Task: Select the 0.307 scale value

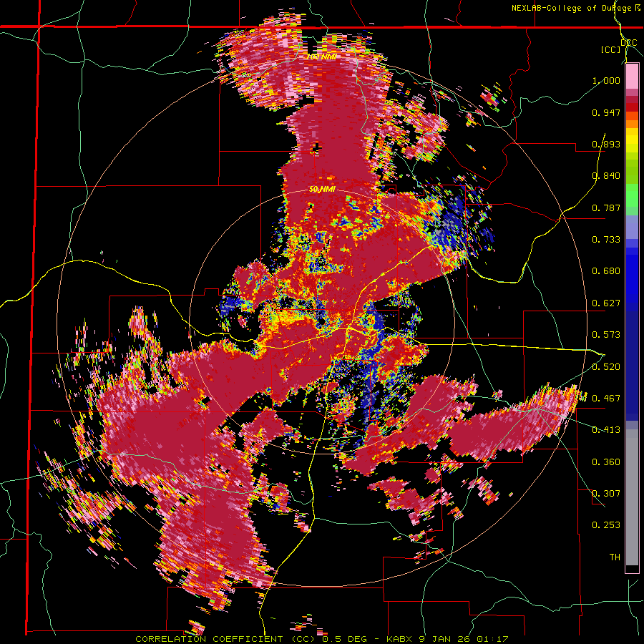Action: tap(606, 494)
